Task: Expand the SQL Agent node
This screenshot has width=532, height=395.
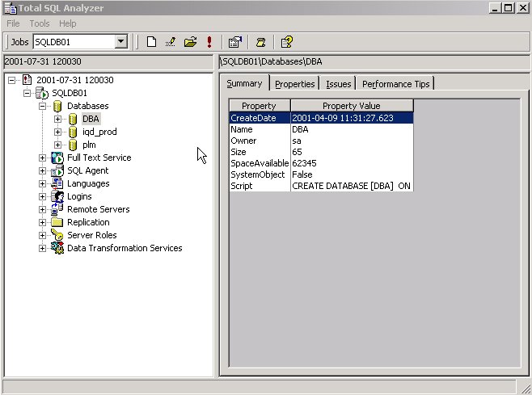Action: tap(42, 170)
